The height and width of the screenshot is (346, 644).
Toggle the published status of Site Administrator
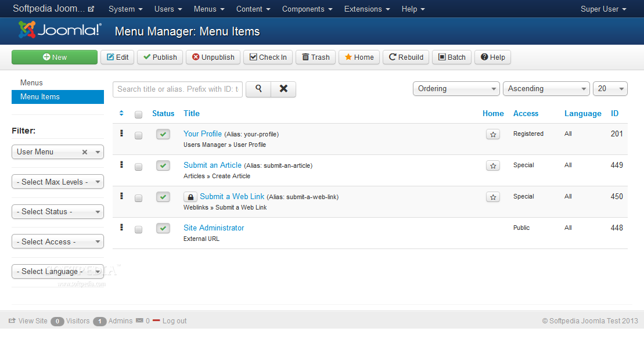[x=163, y=228]
